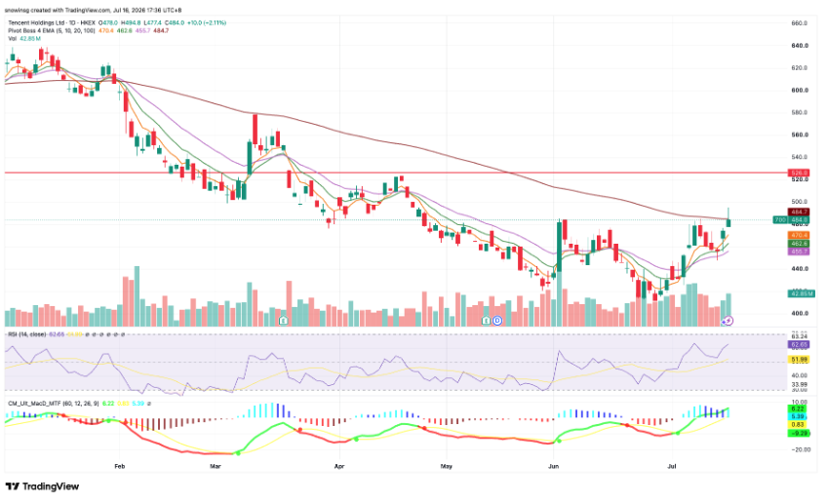Click the Pivot Boss 4 EMA indicator legend
Screen dimensions: 827x504
point(51,31)
